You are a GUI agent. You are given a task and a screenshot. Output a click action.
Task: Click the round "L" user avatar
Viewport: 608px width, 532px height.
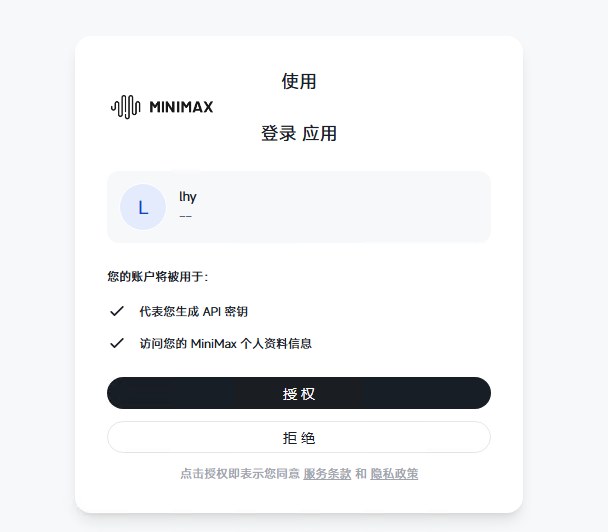(x=143, y=207)
